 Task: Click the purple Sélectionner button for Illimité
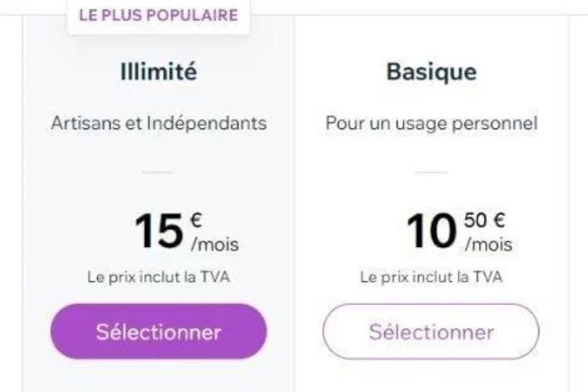click(x=158, y=332)
